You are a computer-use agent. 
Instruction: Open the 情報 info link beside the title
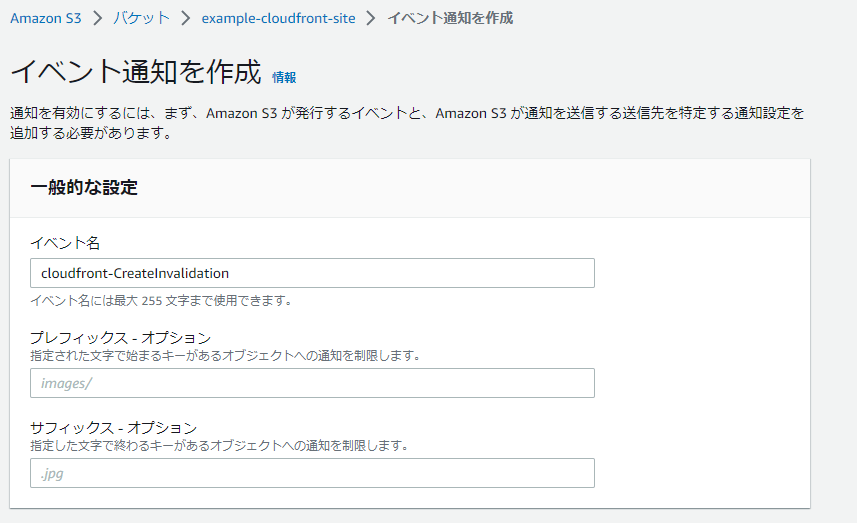click(x=284, y=78)
